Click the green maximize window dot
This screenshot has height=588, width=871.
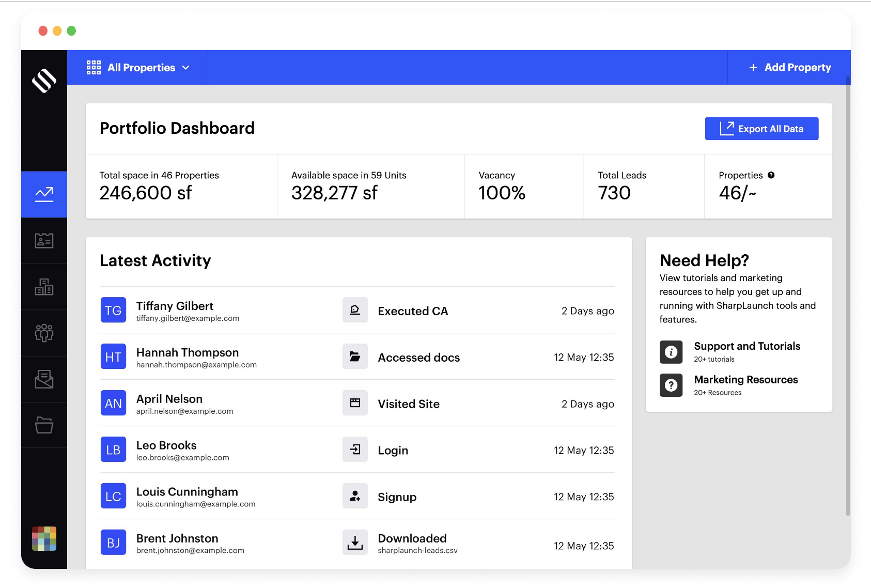point(71,31)
